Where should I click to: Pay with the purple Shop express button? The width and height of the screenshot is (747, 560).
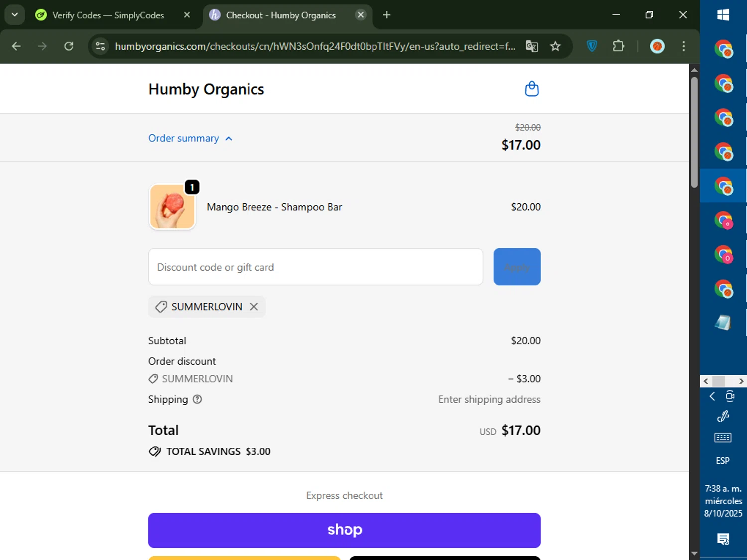pos(345,530)
